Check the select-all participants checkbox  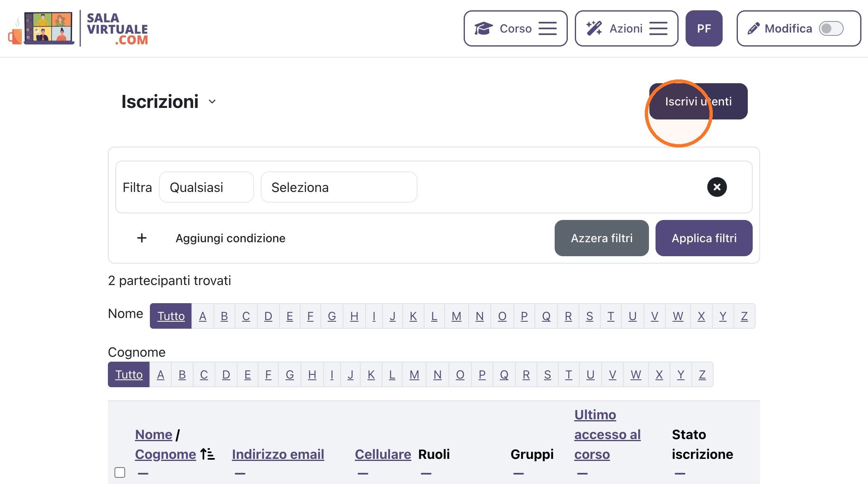(x=120, y=472)
